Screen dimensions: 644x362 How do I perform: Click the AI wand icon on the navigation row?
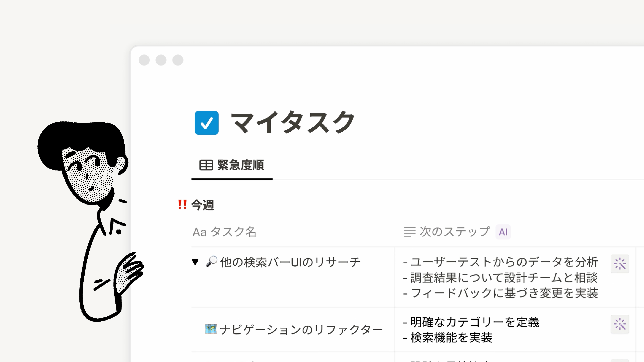pyautogui.click(x=620, y=324)
